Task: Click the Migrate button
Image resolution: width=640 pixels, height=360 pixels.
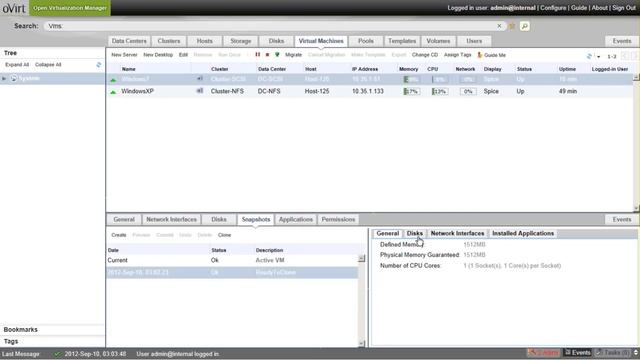Action: (293, 55)
